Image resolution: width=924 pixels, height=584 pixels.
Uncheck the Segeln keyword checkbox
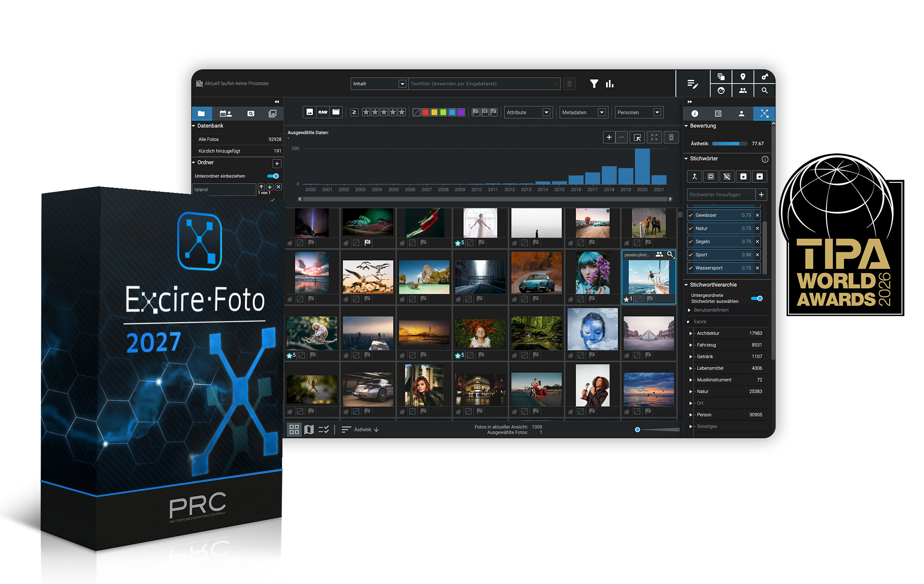(691, 242)
